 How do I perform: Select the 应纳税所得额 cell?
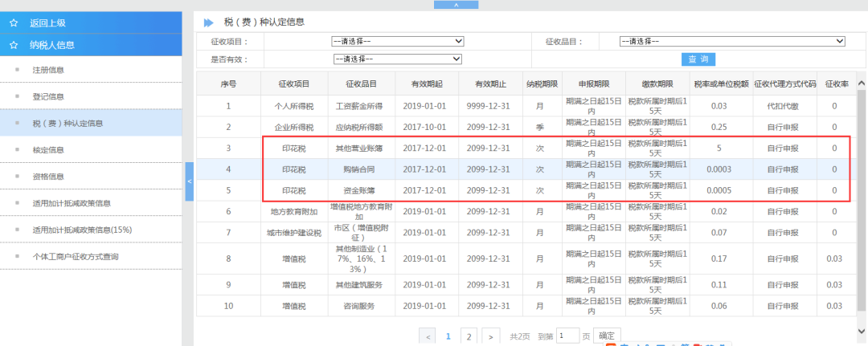[361, 127]
